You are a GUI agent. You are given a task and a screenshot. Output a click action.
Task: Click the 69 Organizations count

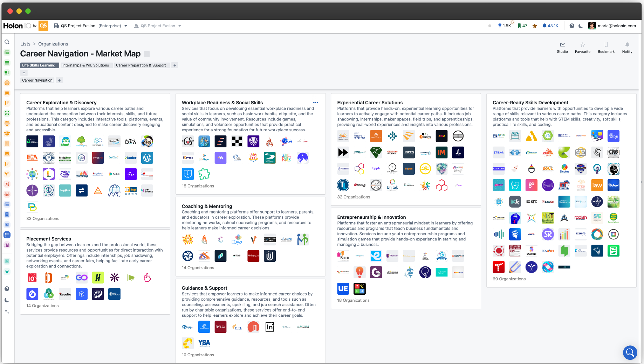pyautogui.click(x=509, y=279)
